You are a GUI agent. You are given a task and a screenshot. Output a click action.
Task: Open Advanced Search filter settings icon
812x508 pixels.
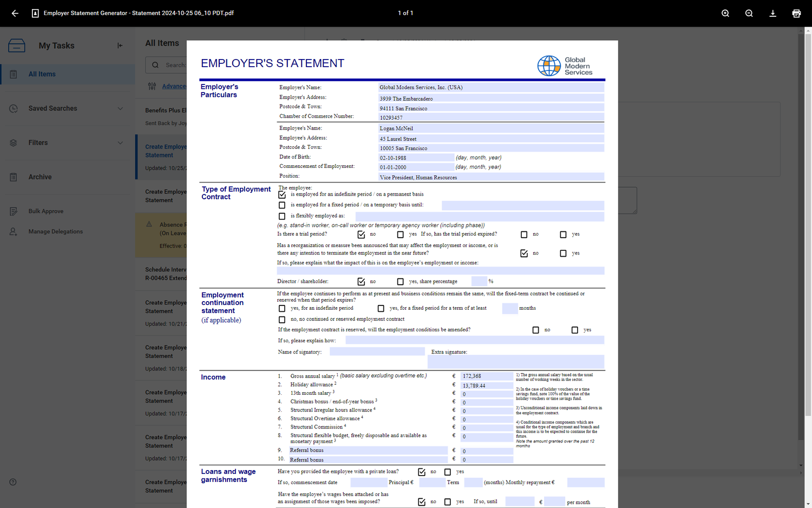click(x=152, y=86)
